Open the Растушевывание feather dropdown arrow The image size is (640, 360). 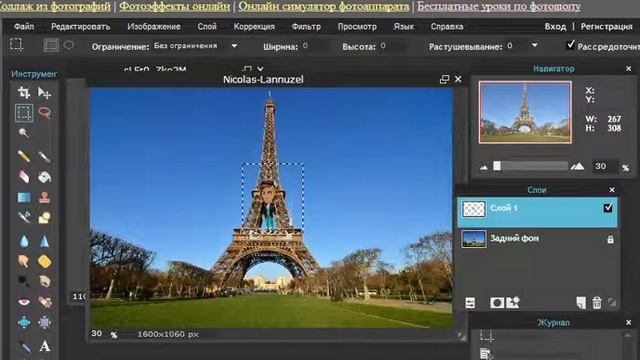click(534, 45)
